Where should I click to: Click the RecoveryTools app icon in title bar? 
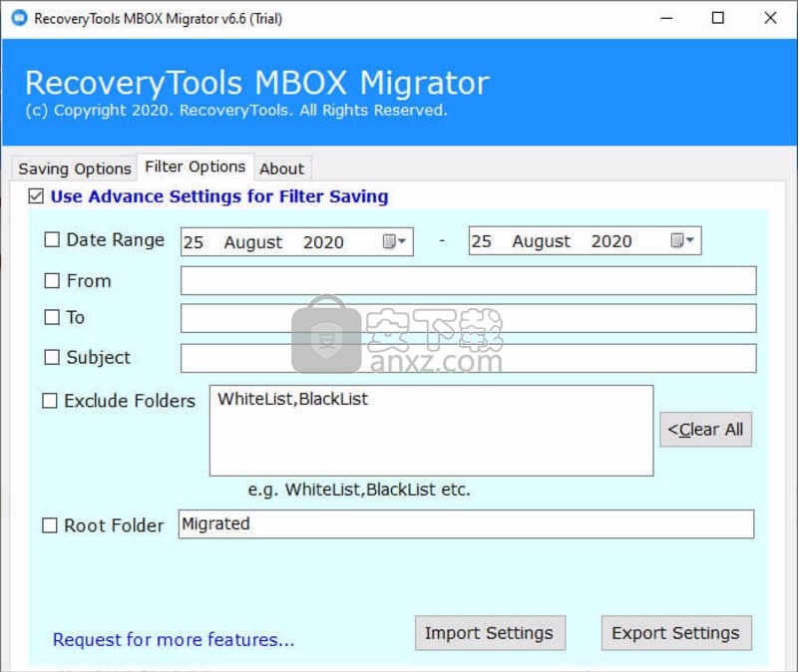click(19, 18)
